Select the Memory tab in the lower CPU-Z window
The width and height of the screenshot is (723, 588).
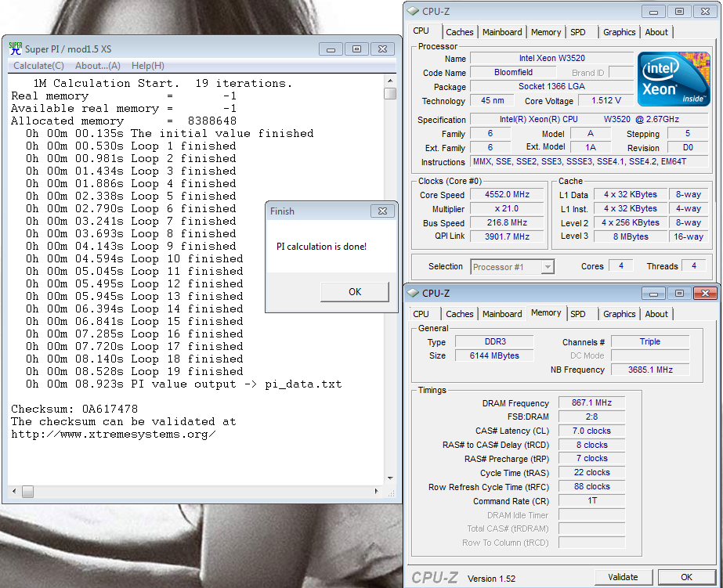[546, 313]
